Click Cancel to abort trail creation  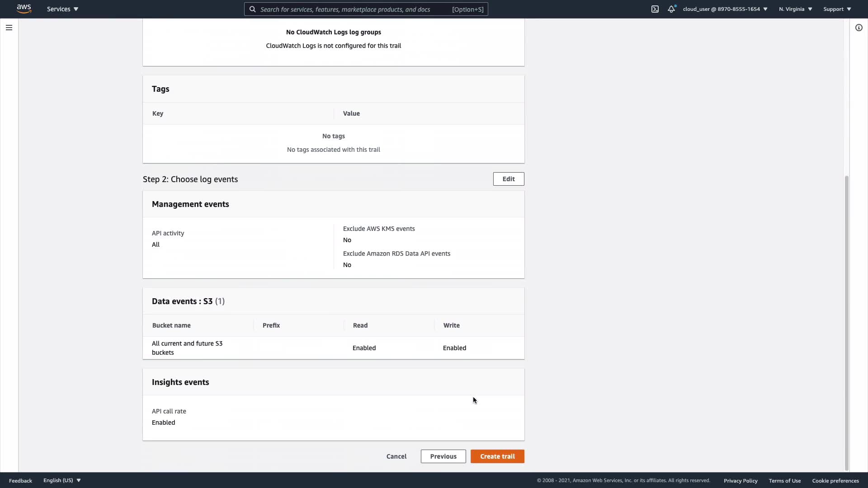pyautogui.click(x=396, y=456)
